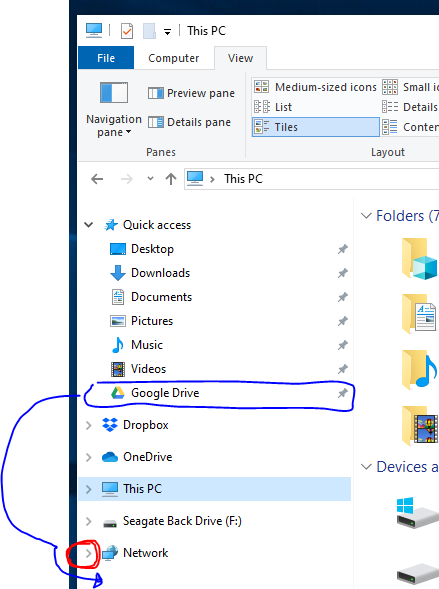Open Google Drive in Quick access

click(x=165, y=393)
